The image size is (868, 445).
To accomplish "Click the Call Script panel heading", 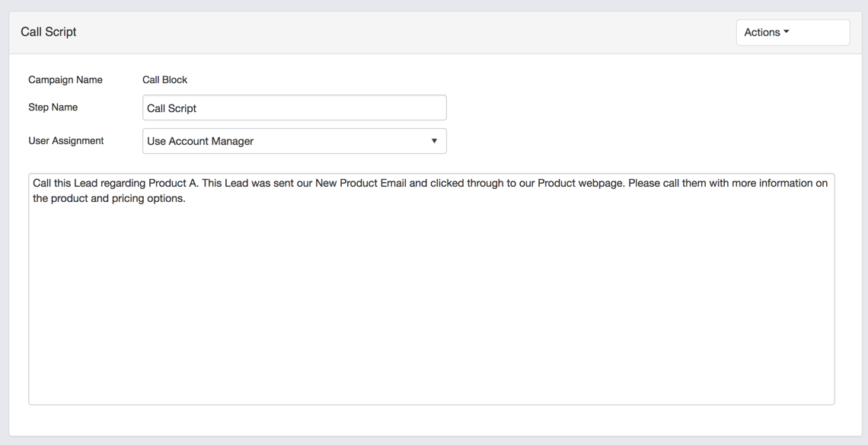I will pyautogui.click(x=49, y=32).
